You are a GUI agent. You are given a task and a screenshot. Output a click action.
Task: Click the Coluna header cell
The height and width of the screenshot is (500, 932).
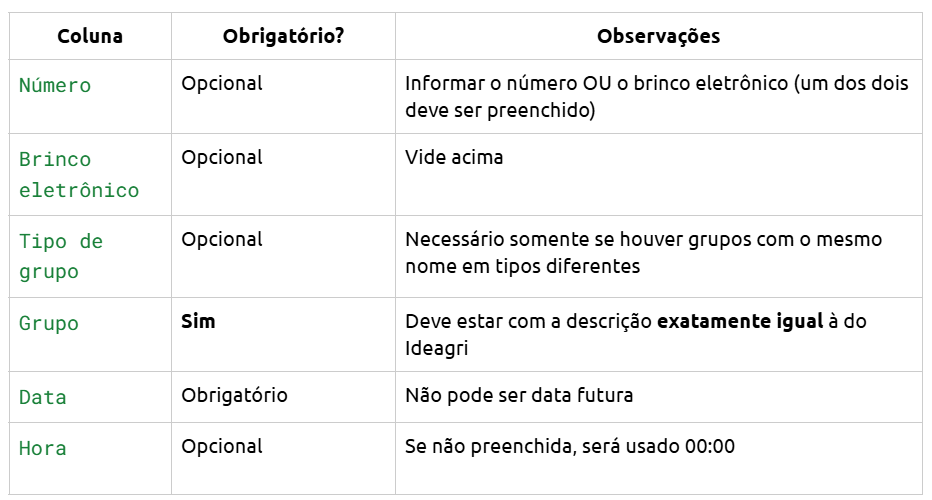90,36
